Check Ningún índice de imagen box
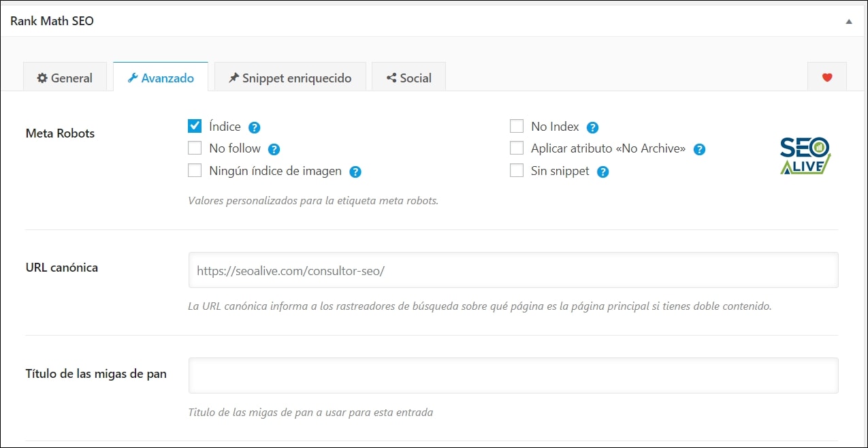This screenshot has width=868, height=448. [195, 171]
